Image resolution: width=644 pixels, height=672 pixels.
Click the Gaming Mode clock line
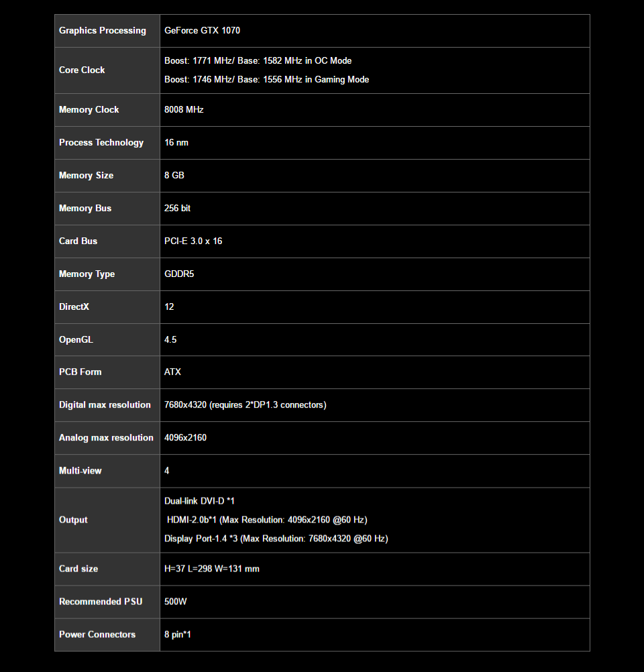click(x=266, y=80)
